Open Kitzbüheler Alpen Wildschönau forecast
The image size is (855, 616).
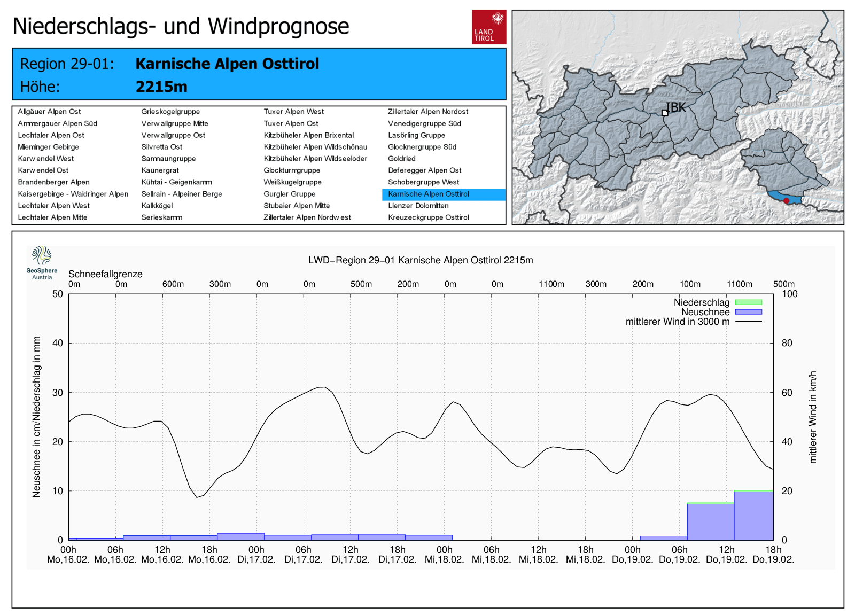315,147
